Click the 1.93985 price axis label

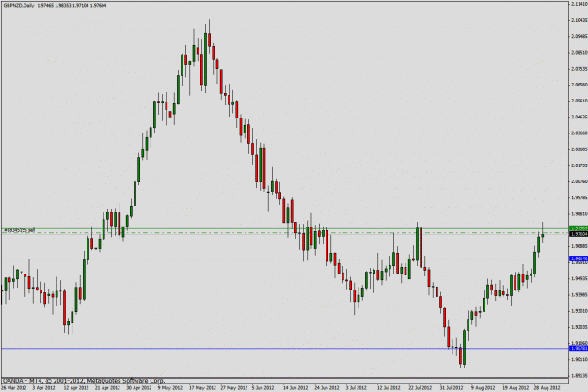579,294
